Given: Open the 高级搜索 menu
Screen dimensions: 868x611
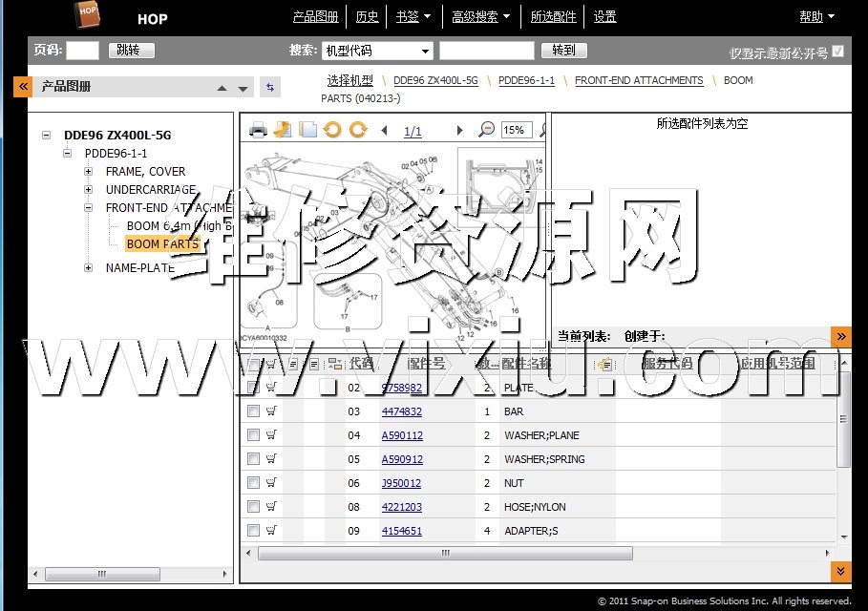Looking at the screenshot, I should click(481, 16).
